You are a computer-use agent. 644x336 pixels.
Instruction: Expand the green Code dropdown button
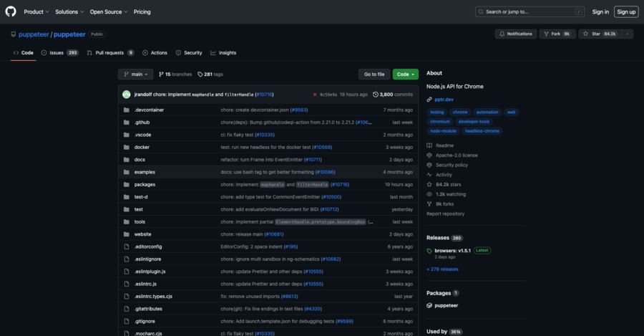coord(405,74)
